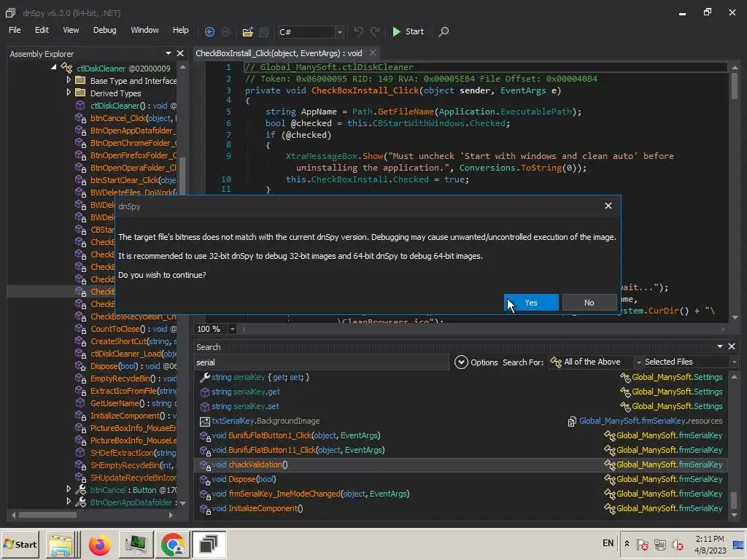Open the 100 % zoom dropdown

pyautogui.click(x=233, y=329)
